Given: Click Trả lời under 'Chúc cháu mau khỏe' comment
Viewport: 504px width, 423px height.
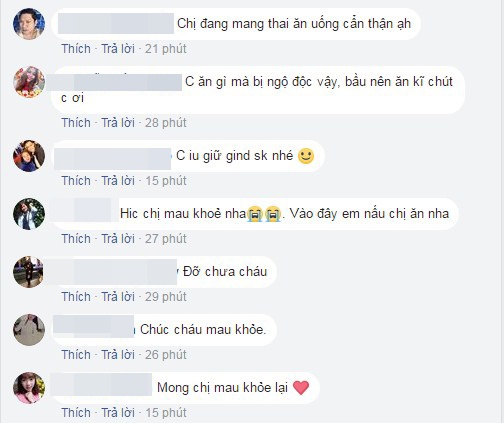Looking at the screenshot, I should click(x=118, y=355).
